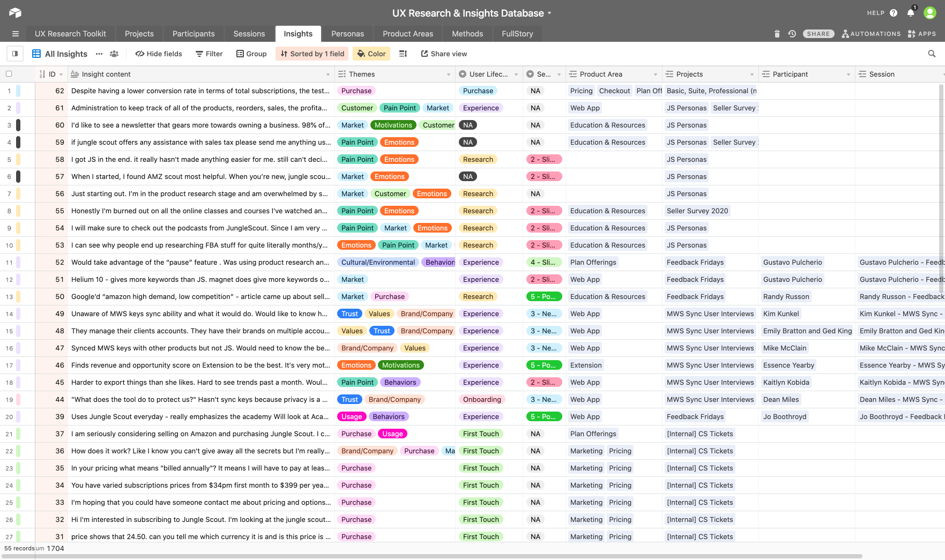Click the All Insights grid view icon
The height and width of the screenshot is (560, 945).
[36, 54]
